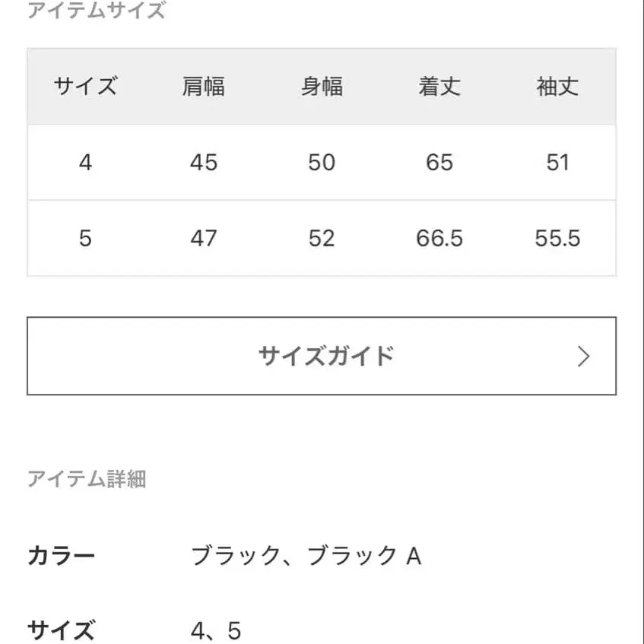Click the sizes 4、5 value text

[218, 630]
